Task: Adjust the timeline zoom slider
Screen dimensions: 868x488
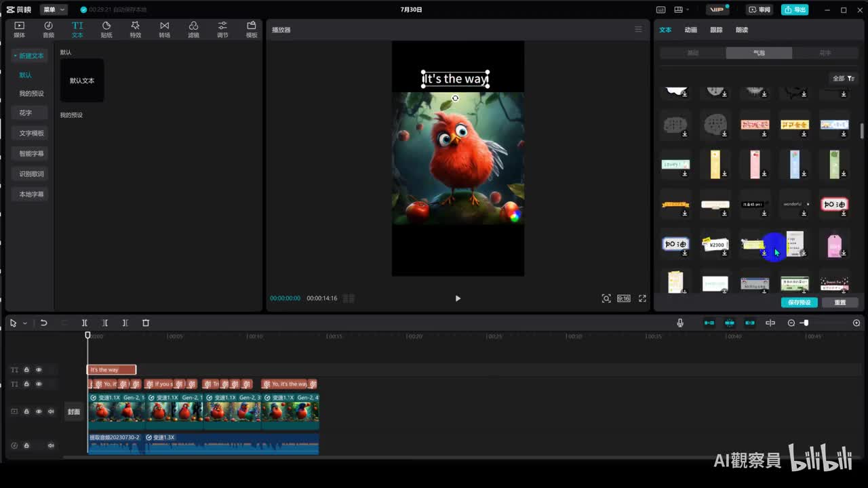Action: (x=805, y=323)
